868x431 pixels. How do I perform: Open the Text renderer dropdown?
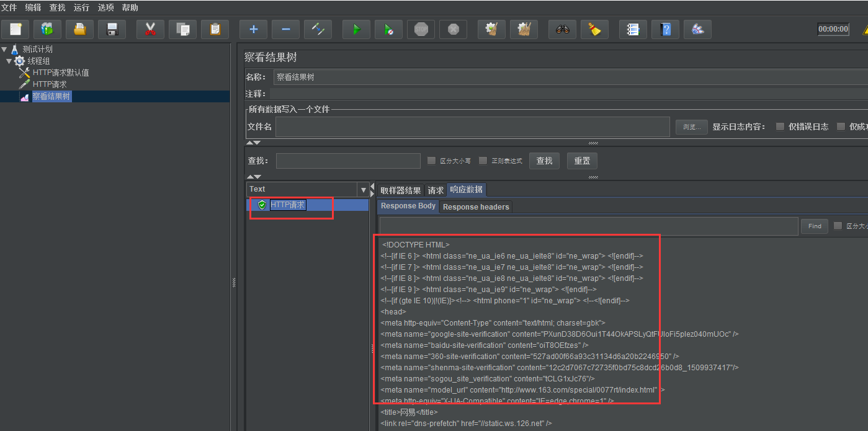364,189
